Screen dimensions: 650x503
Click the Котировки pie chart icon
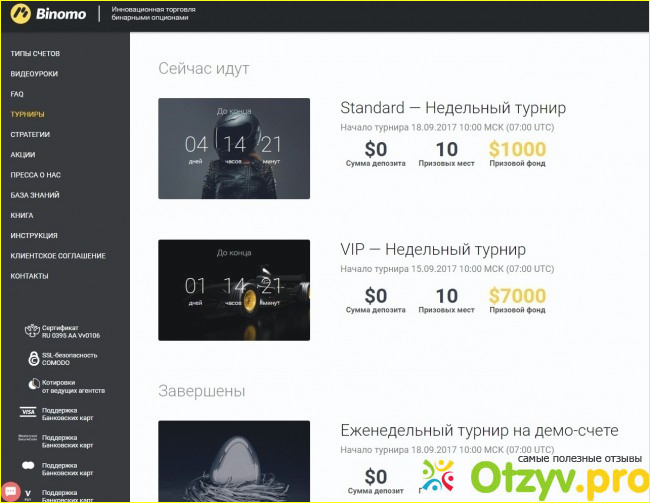click(30, 385)
